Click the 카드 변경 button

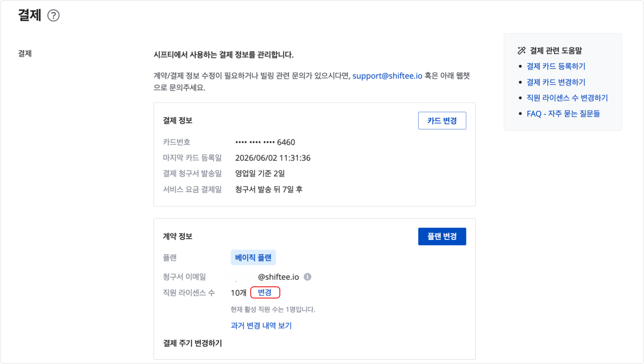[442, 121]
